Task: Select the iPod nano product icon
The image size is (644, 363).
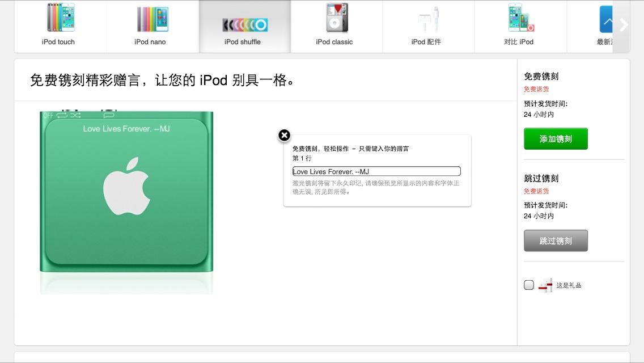Action: click(152, 19)
